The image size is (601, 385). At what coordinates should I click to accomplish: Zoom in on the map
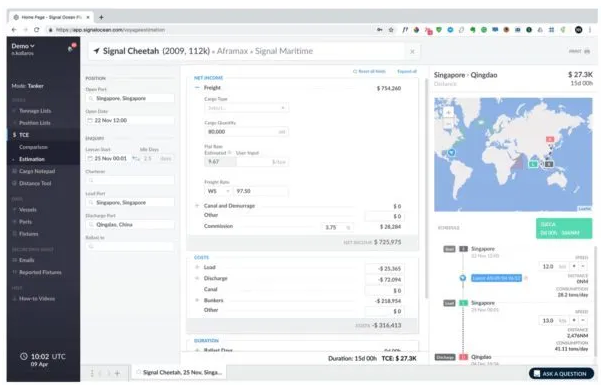point(448,112)
